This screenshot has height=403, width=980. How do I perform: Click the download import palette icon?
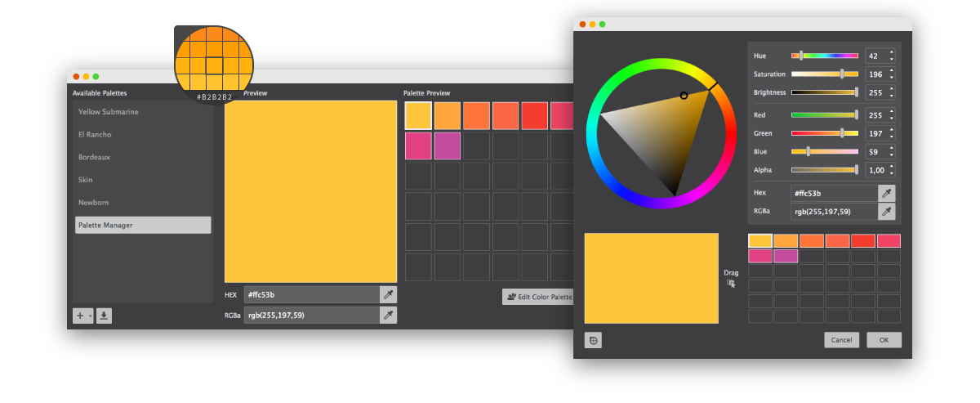(x=104, y=316)
